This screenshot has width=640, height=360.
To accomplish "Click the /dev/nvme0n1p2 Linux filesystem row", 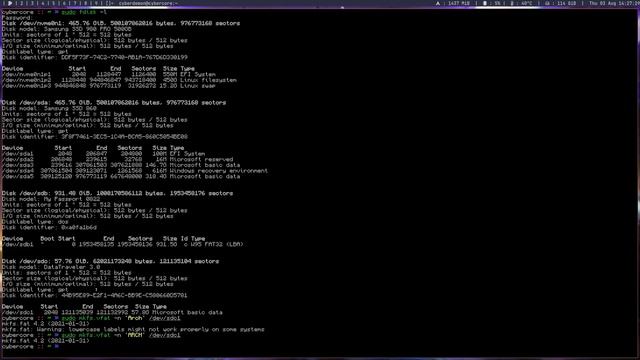I will 119,80.
